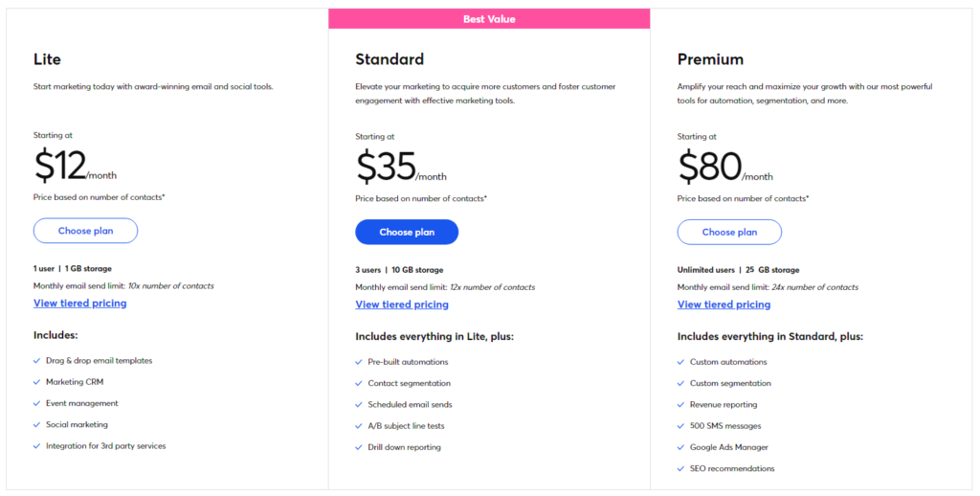This screenshot has height=496, width=980.
Task: Click the checkmark next to SEO recommendations
Action: coord(680,468)
